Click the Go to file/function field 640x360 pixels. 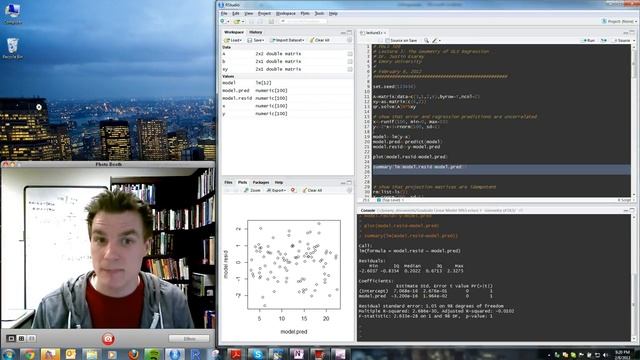click(303, 21)
